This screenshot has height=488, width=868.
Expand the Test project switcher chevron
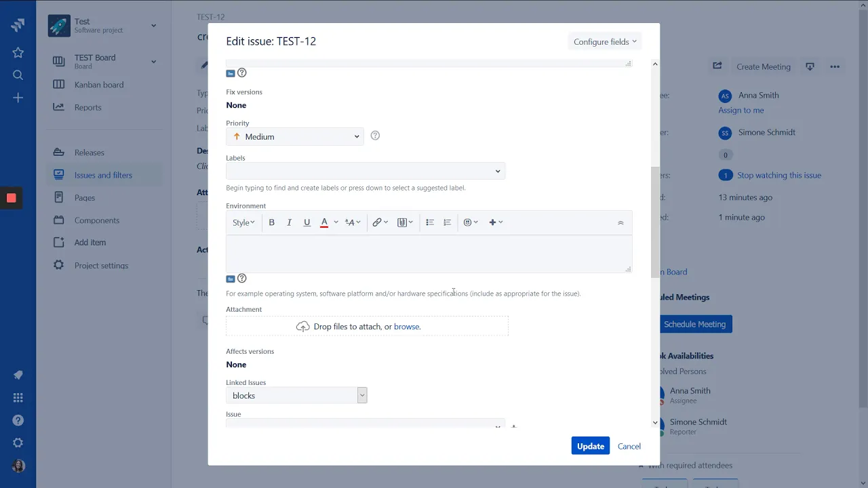pyautogui.click(x=153, y=26)
